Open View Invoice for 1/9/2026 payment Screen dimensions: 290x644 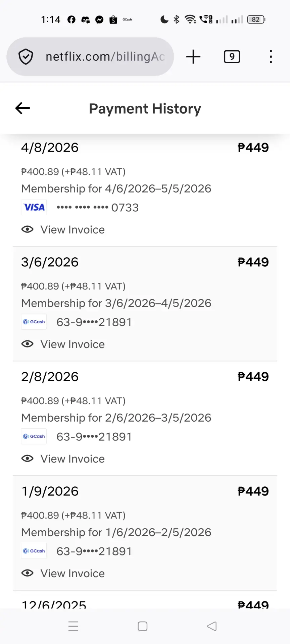pyautogui.click(x=72, y=573)
